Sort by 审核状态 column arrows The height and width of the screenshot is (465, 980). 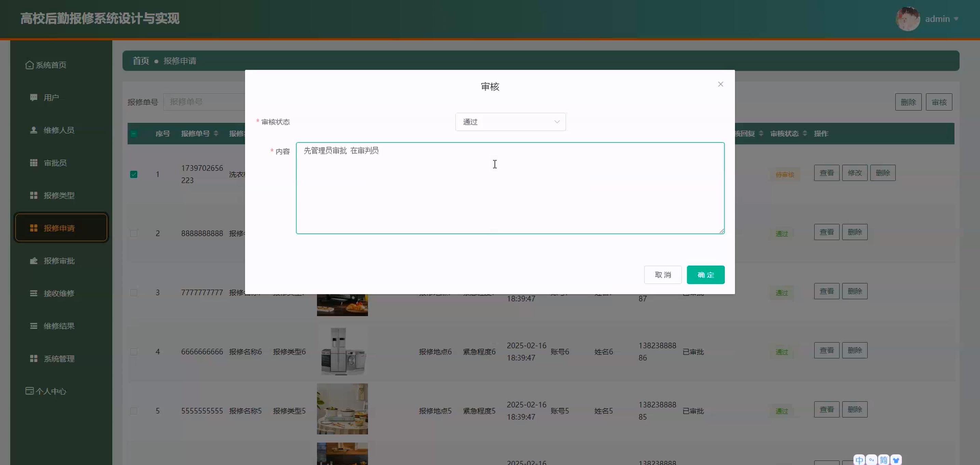(x=805, y=133)
